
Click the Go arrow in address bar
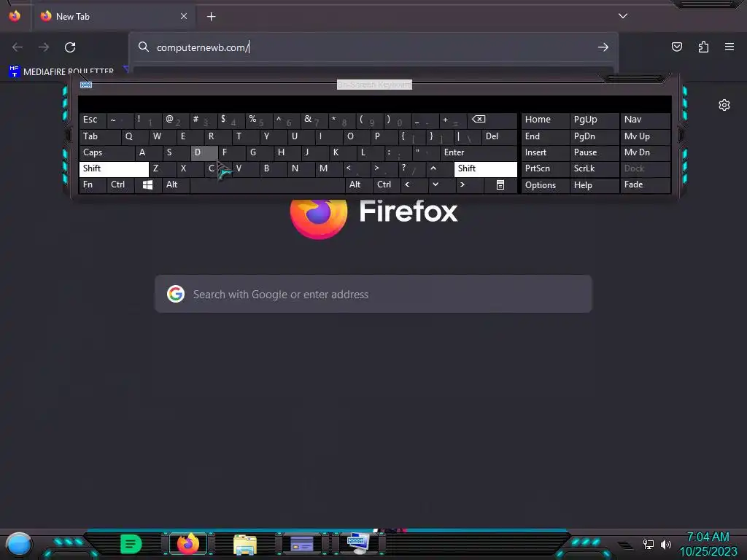[x=603, y=47]
